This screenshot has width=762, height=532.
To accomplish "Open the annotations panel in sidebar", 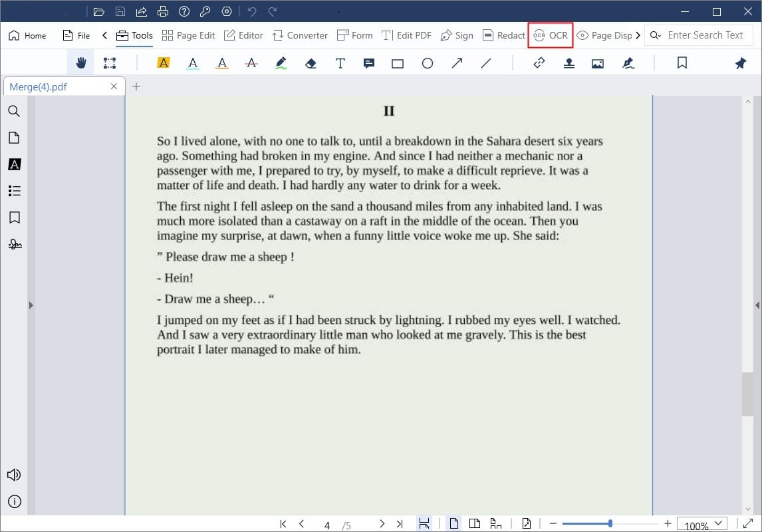I will pos(14,164).
